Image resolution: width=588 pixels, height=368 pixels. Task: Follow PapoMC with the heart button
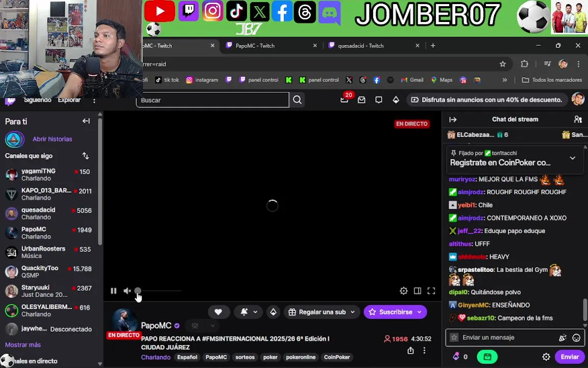[x=218, y=312]
